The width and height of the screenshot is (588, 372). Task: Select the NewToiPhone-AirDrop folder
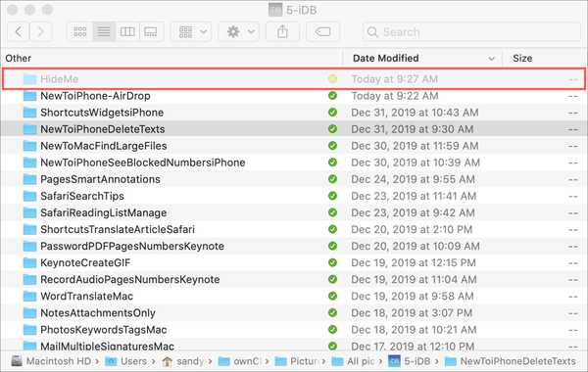tap(294, 96)
